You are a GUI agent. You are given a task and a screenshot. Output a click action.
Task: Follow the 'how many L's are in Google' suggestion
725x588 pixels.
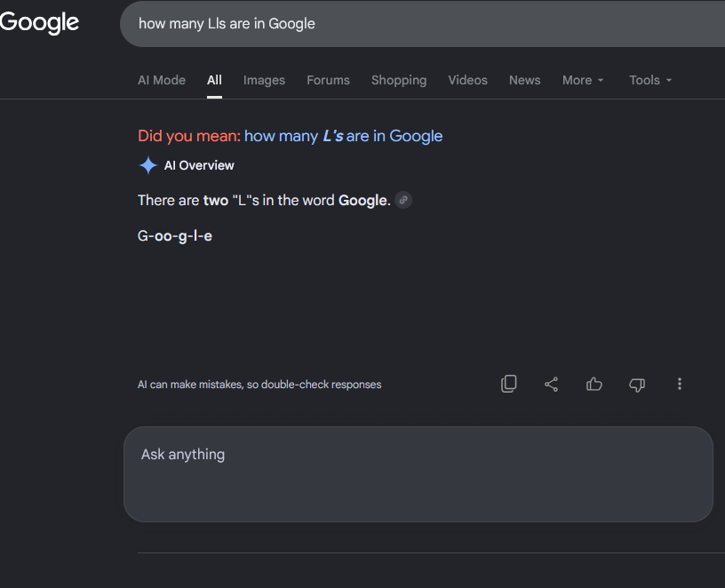(x=343, y=136)
